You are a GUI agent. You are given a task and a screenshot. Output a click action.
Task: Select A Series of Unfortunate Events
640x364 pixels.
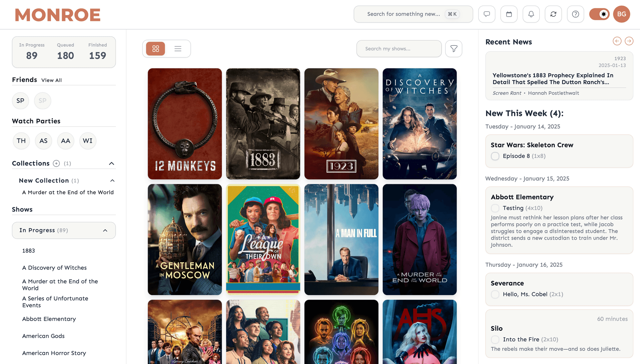tap(55, 302)
